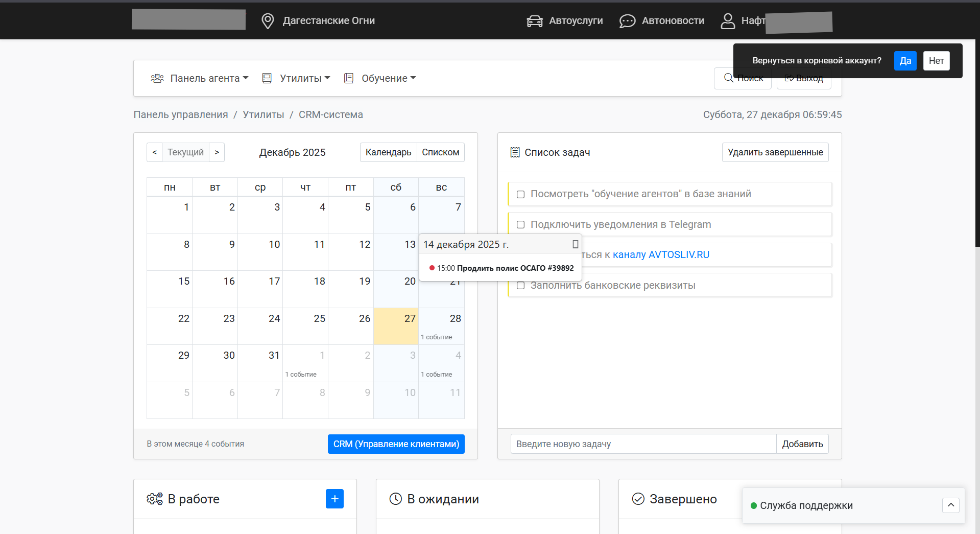Click the green support status dot
This screenshot has width=980, height=534.
(x=753, y=505)
